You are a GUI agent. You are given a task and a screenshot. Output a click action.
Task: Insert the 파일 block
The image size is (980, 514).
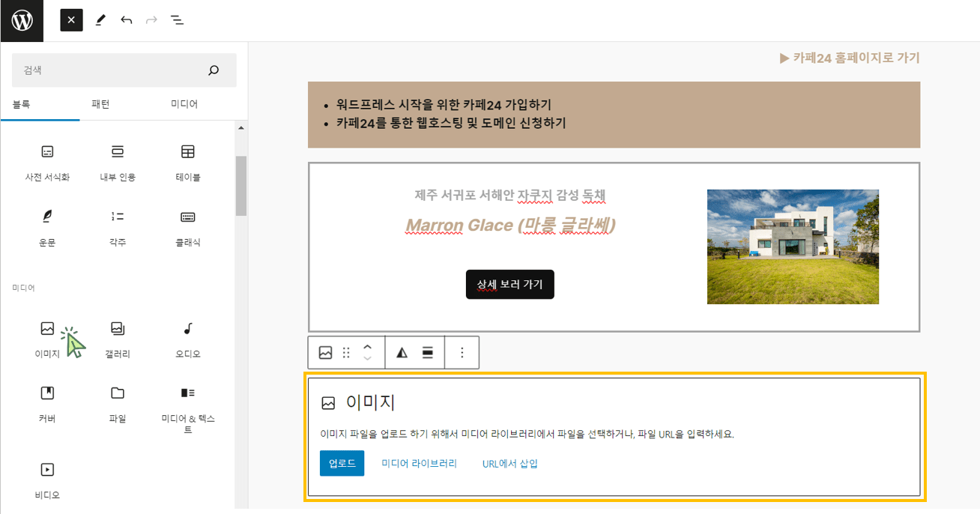[118, 405]
